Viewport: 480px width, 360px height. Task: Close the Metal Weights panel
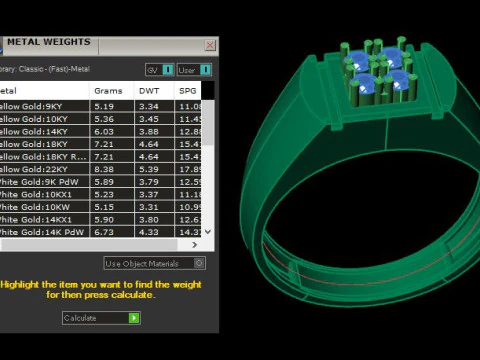coord(210,45)
